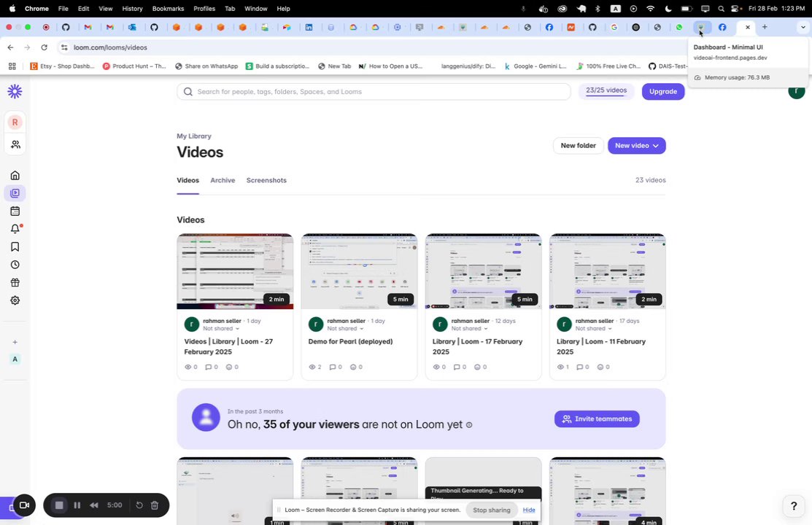Viewport: 812px width, 525px height.
Task: Open the Loom logo home icon
Action: (15, 92)
